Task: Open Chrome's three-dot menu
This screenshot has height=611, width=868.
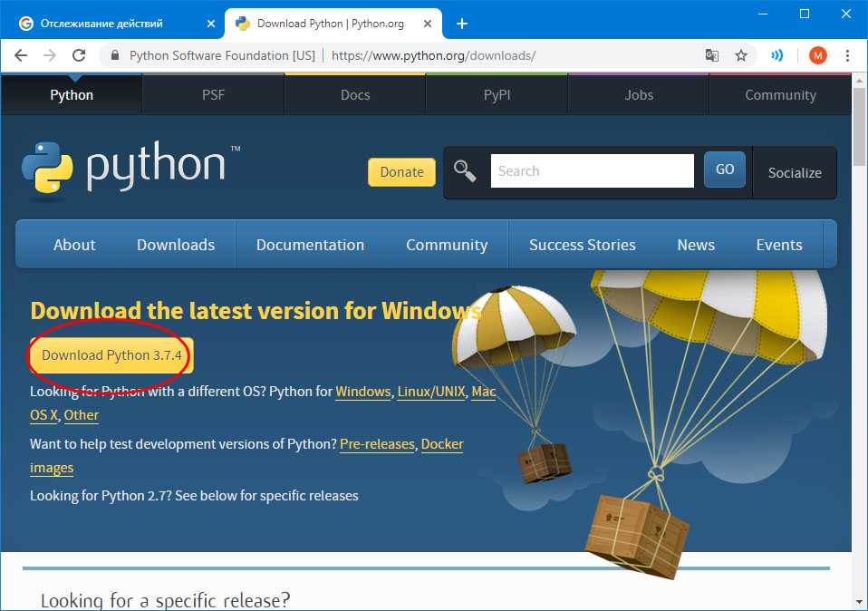Action: [847, 55]
